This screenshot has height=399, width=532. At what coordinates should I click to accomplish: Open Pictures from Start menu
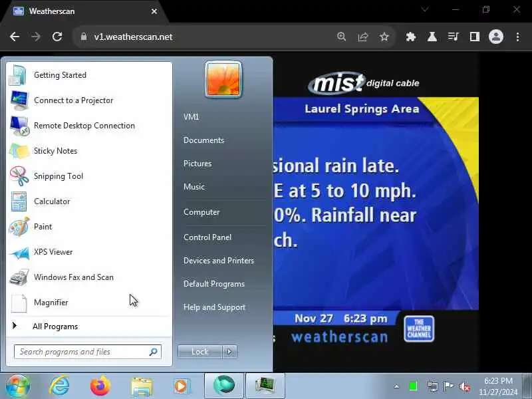[x=198, y=164]
